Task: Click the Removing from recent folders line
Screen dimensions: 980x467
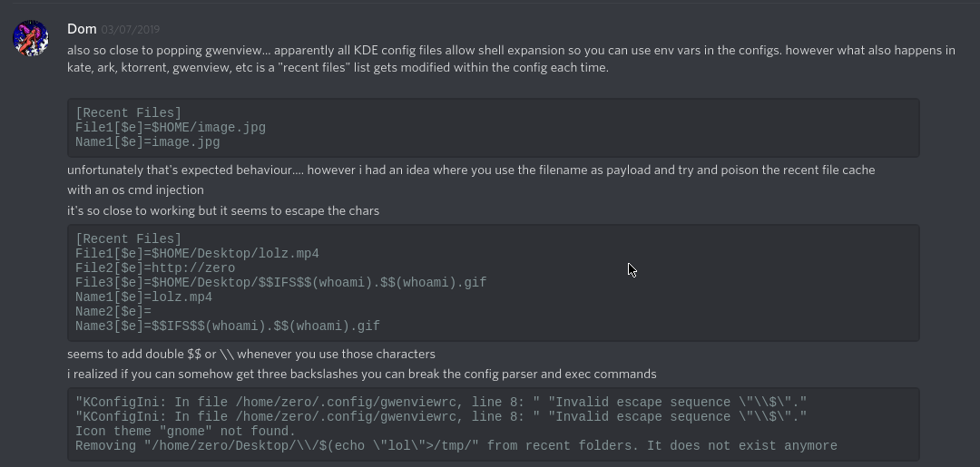Action: (456, 446)
